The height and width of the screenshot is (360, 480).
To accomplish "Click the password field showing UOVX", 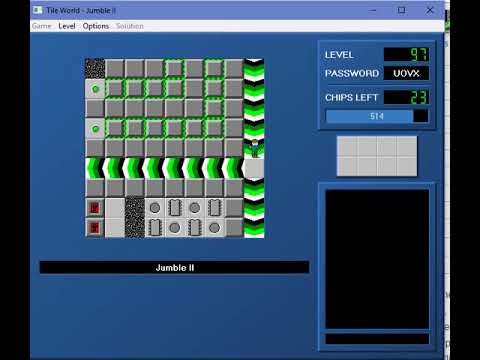I will pos(406,73).
